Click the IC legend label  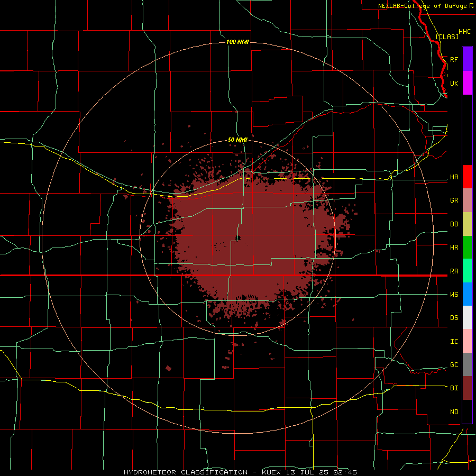tap(454, 342)
